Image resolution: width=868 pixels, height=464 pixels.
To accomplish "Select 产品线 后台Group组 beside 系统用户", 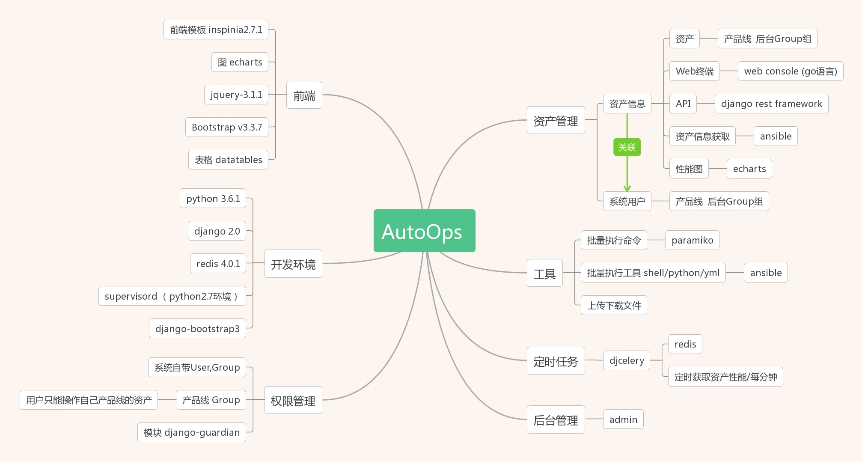I will [719, 201].
